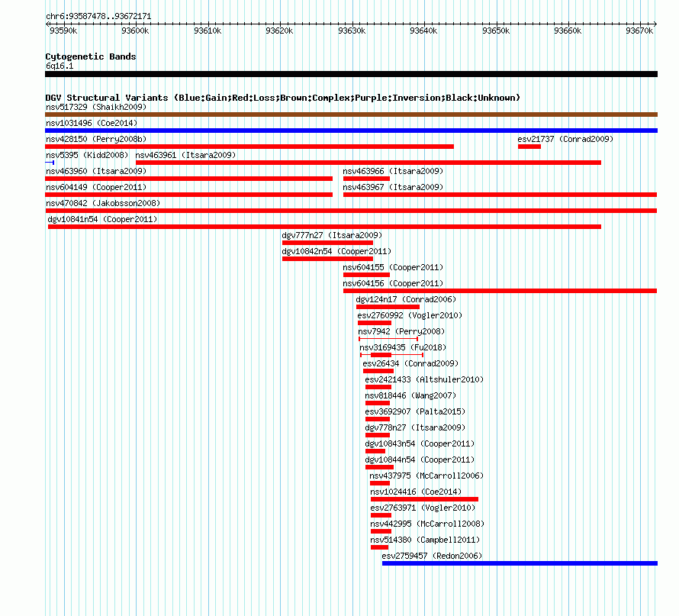Image resolution: width=679 pixels, height=616 pixels.
Task: Click the nsv517329 (Shaikh2009) variant label
Action: pos(96,107)
